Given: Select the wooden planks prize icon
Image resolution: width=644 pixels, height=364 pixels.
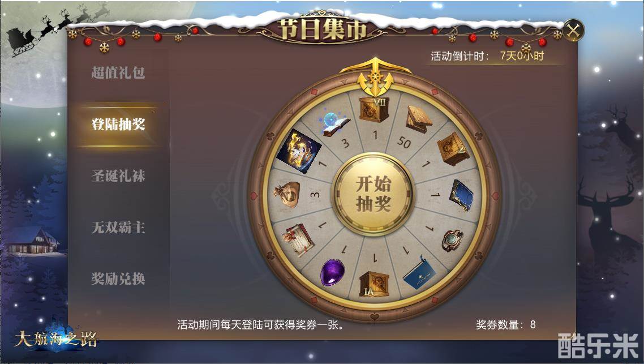Looking at the screenshot, I should click(419, 119).
